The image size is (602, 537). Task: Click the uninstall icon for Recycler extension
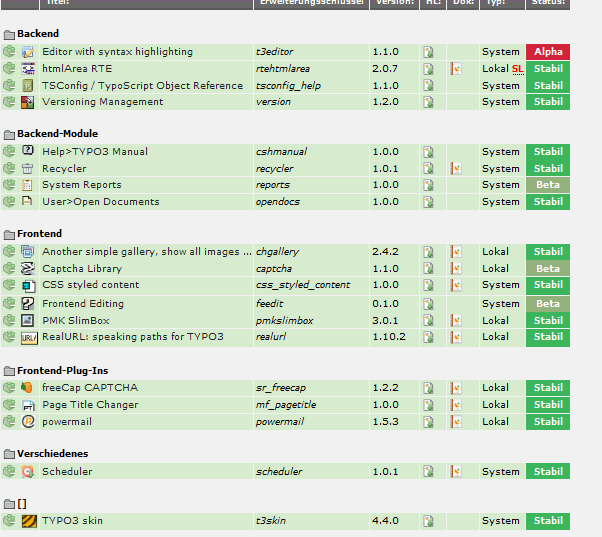(x=9, y=168)
